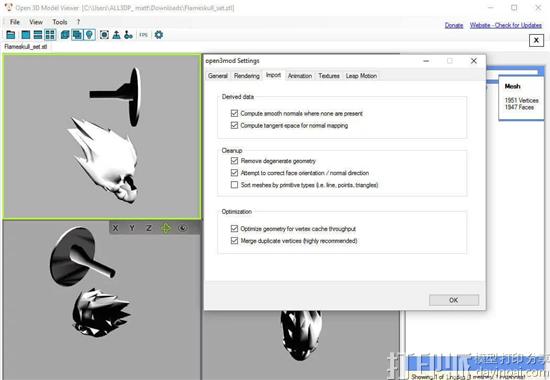
Task: Switch to the Leap Motion tab
Action: (x=361, y=76)
